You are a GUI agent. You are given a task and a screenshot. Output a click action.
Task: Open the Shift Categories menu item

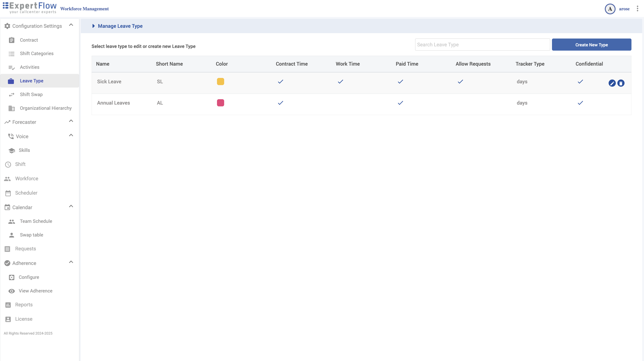(x=36, y=54)
